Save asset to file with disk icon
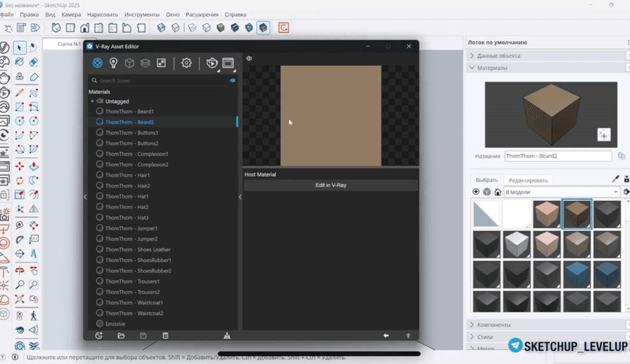This screenshot has width=630, height=364. click(143, 335)
